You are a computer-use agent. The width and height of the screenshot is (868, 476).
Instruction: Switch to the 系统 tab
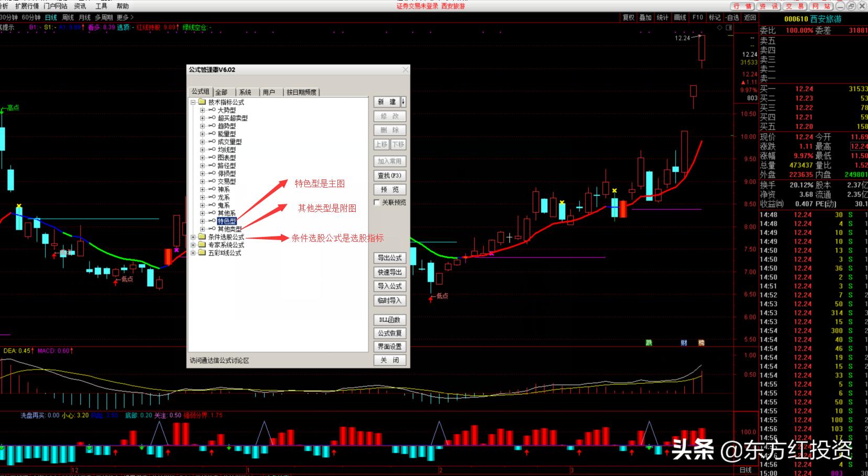pyautogui.click(x=245, y=92)
